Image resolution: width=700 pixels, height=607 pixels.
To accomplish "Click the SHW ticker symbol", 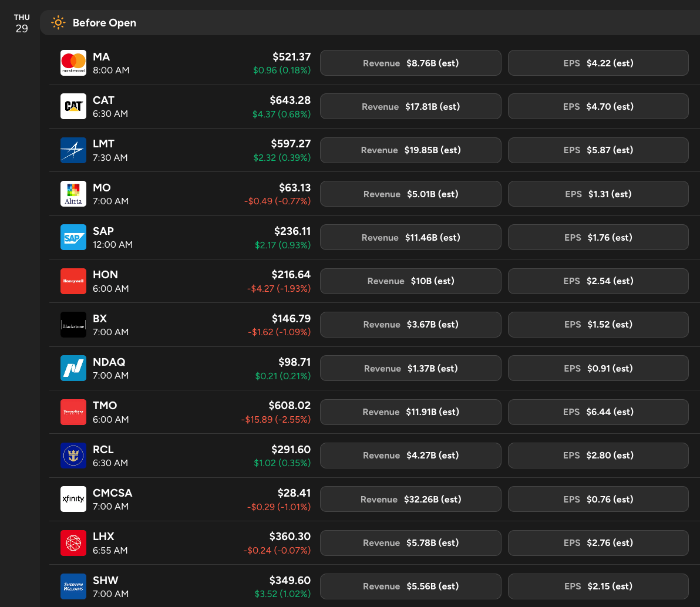I will tap(105, 580).
